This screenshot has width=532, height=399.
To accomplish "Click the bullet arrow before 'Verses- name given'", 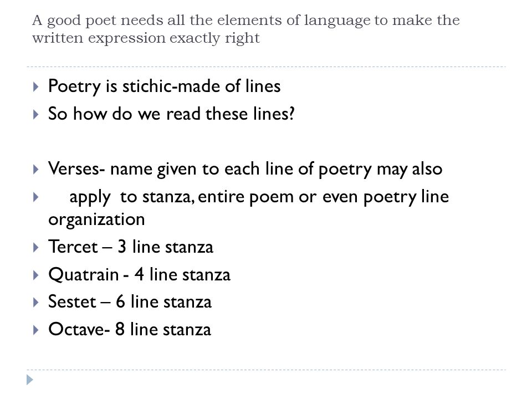I will click(35, 170).
